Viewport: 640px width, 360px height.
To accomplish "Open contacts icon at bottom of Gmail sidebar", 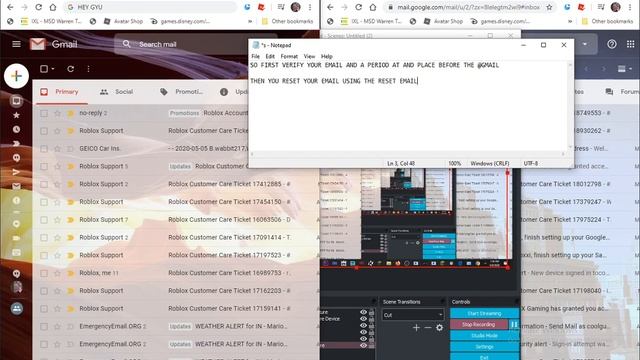I will [x=17, y=309].
